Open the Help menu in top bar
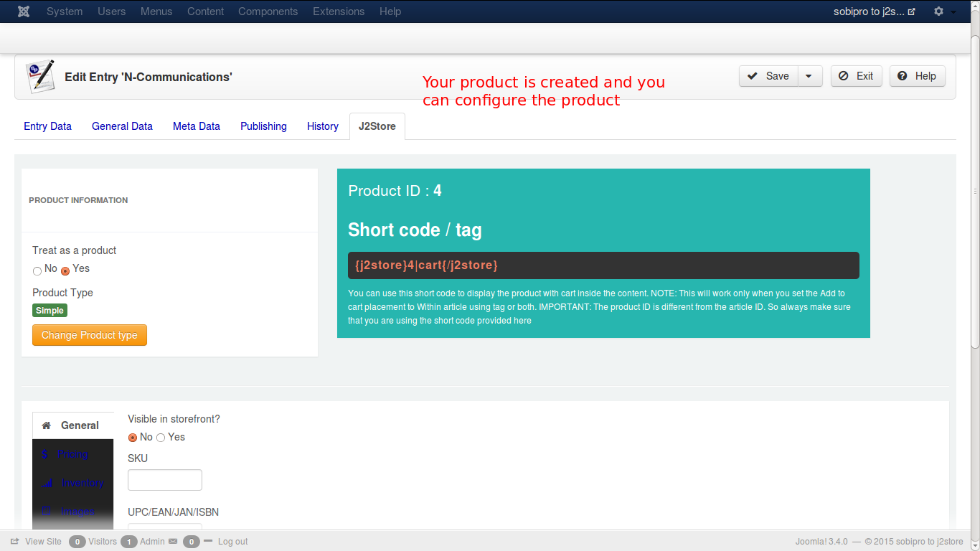The image size is (980, 551). (x=390, y=11)
